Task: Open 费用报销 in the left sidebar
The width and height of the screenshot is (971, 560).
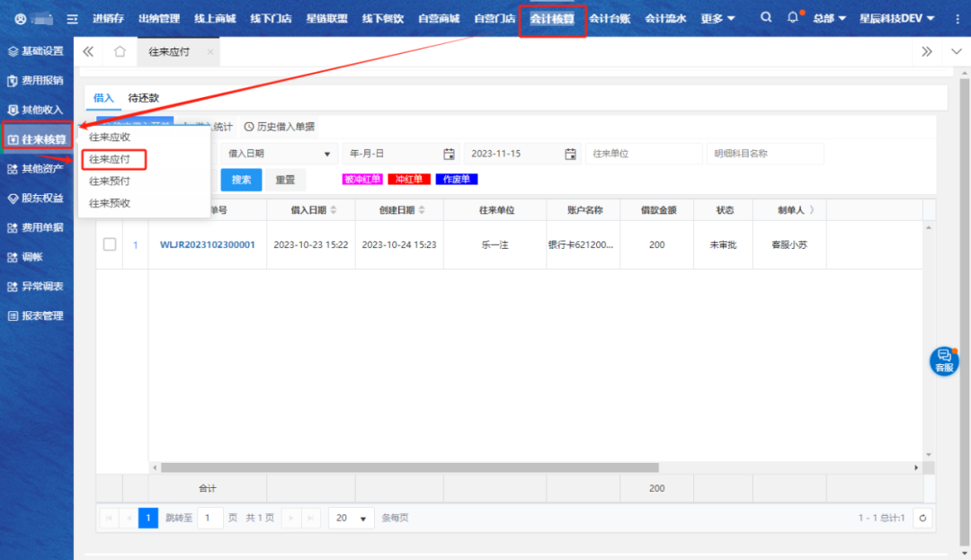Action: pyautogui.click(x=37, y=81)
